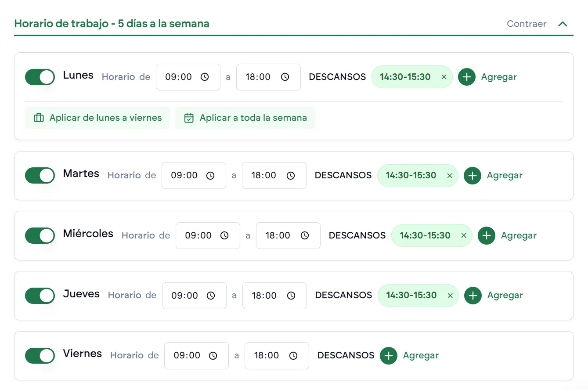Delete the Jueves break chip with the x

450,296
